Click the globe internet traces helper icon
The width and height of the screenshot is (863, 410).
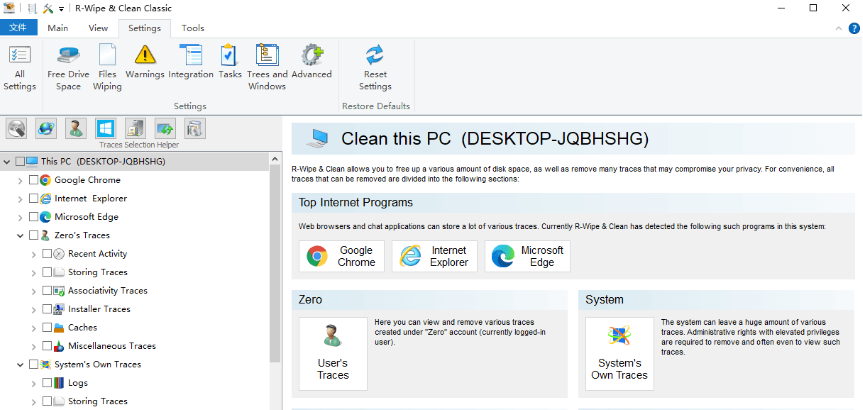click(x=46, y=129)
